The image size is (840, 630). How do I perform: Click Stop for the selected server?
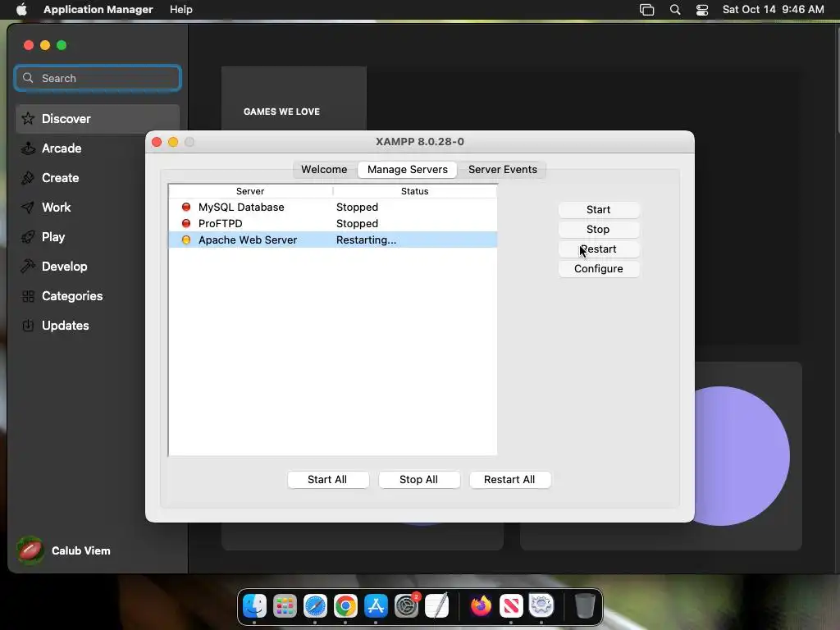tap(598, 230)
